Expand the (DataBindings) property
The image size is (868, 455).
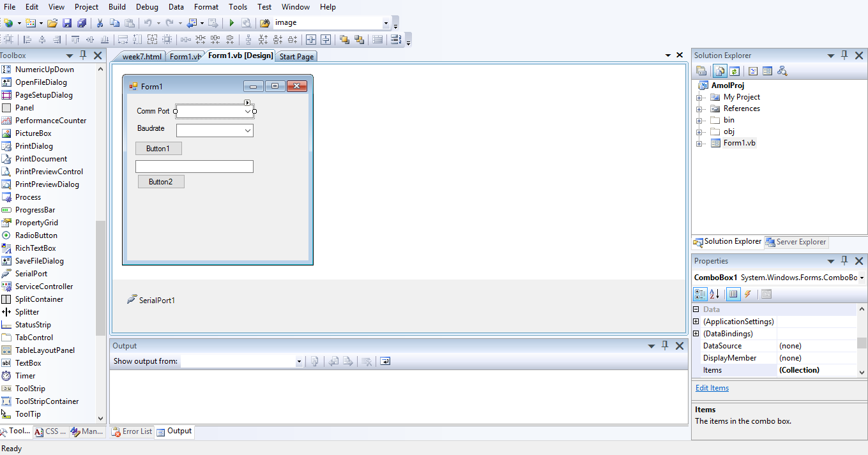click(x=696, y=334)
